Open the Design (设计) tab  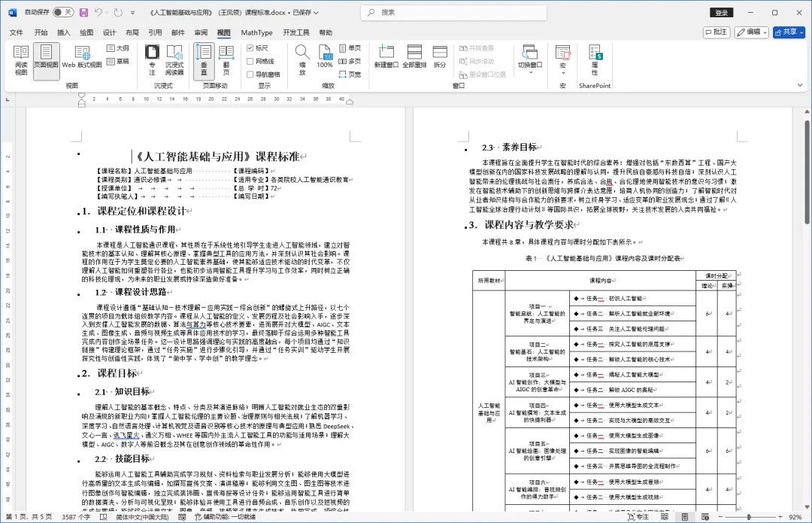(109, 32)
